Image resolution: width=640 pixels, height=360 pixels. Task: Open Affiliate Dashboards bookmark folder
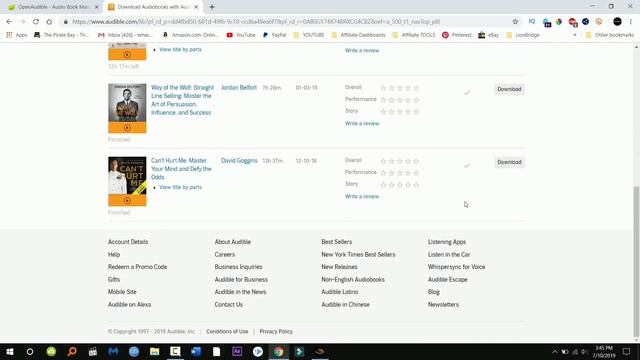pos(358,35)
